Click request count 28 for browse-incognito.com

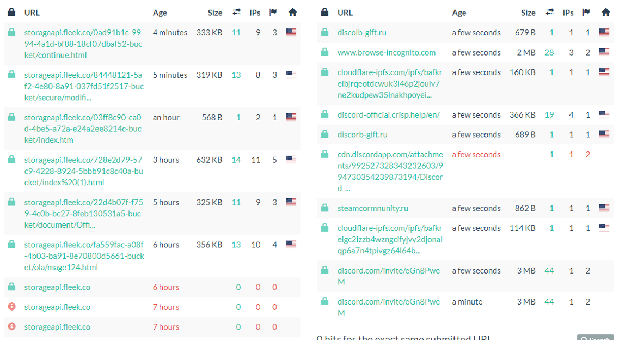pyautogui.click(x=549, y=53)
